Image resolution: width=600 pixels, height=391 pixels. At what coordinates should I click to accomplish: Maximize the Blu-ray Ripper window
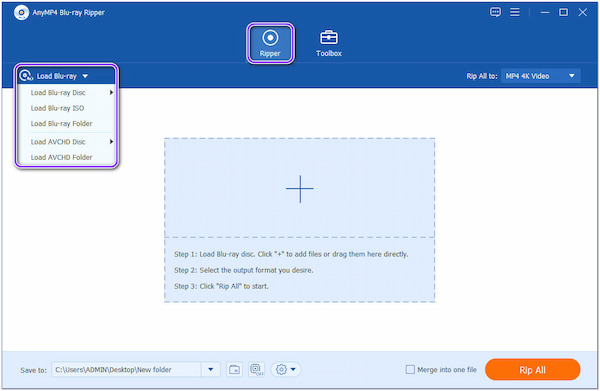coord(563,13)
